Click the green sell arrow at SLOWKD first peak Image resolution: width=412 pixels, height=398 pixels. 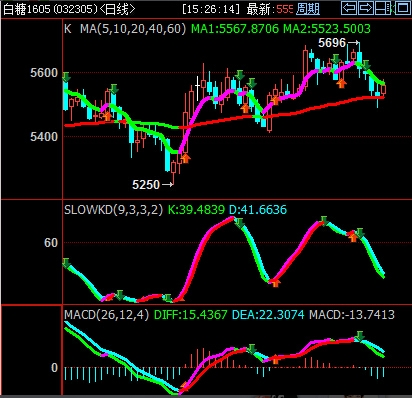[x=239, y=223]
